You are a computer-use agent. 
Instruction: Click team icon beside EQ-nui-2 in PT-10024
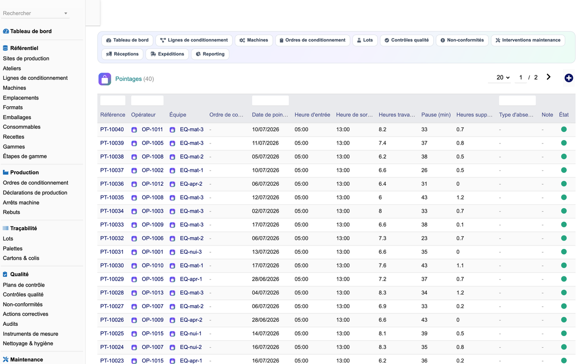pos(172,347)
